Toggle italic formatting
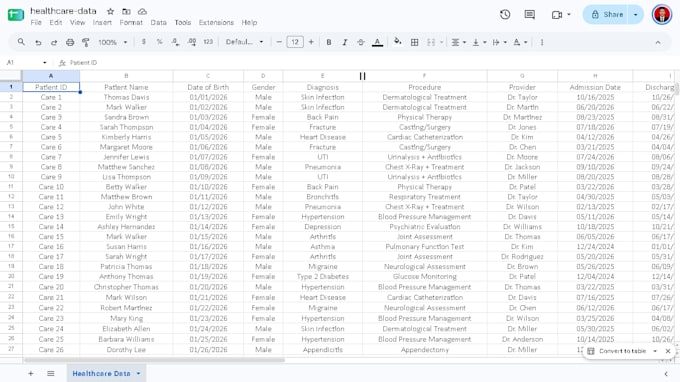 pos(345,42)
